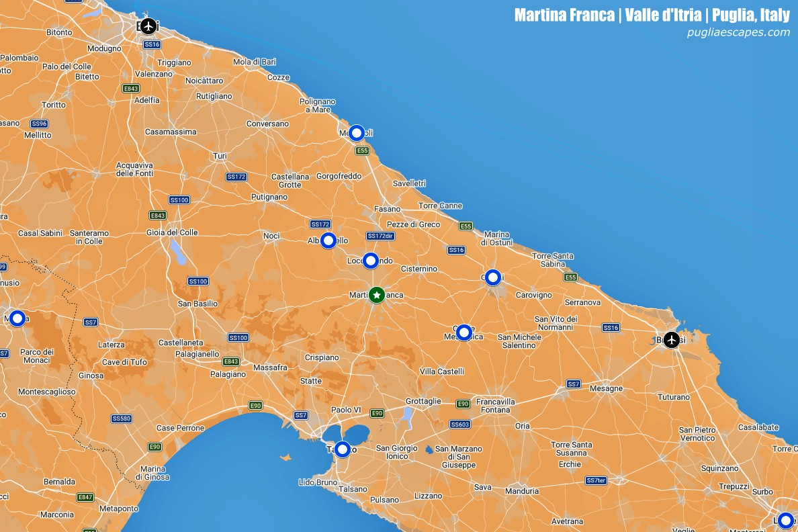The height and width of the screenshot is (532, 798).
Task: Select the Ostuni blue marker
Action: (x=492, y=277)
